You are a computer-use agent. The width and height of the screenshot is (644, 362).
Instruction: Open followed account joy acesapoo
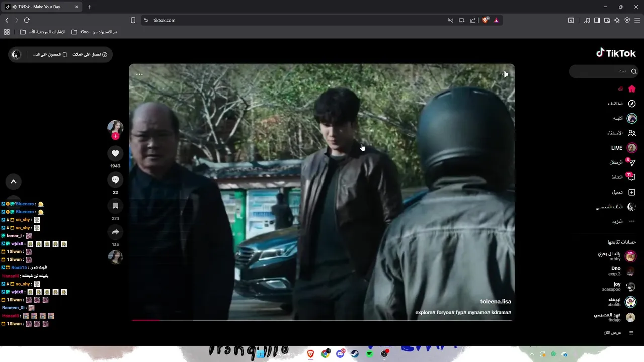[x=619, y=287]
